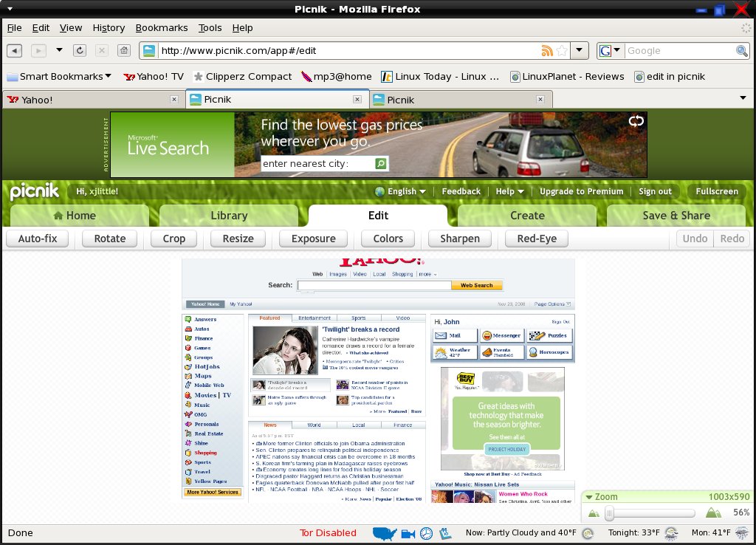Open the window menu arrow in title bar
This screenshot has width=756, height=545.
[10, 9]
